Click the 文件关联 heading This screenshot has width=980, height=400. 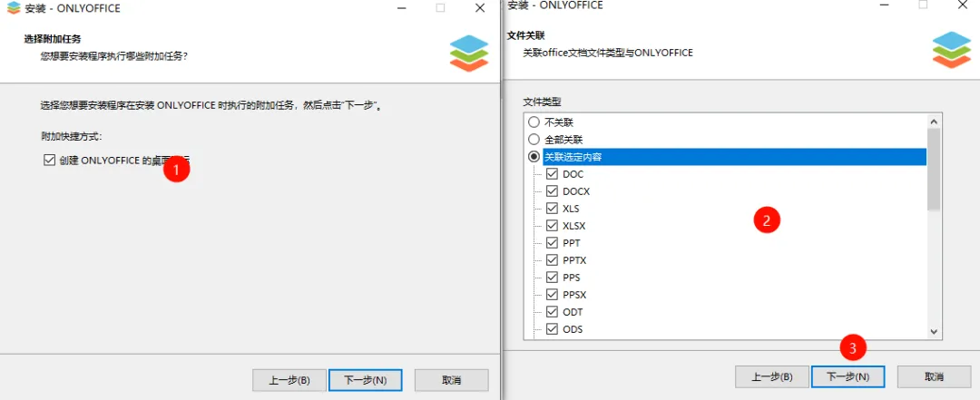pos(525,35)
